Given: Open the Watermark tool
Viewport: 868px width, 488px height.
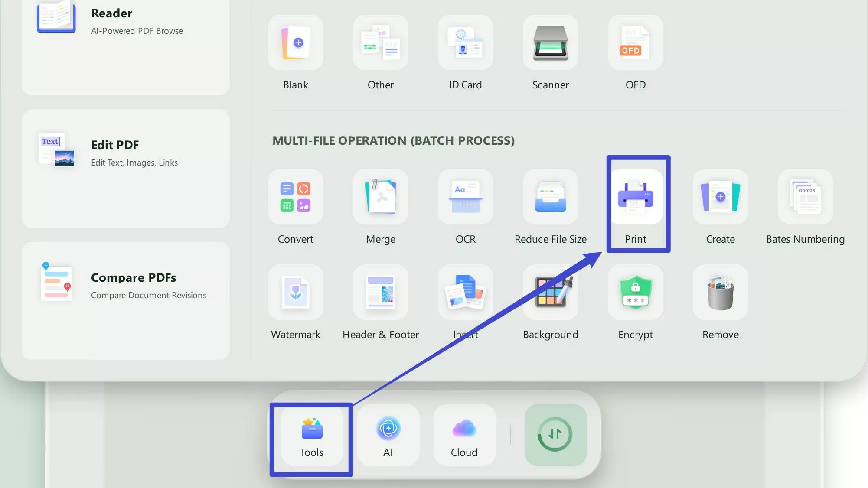Looking at the screenshot, I should click(x=295, y=293).
